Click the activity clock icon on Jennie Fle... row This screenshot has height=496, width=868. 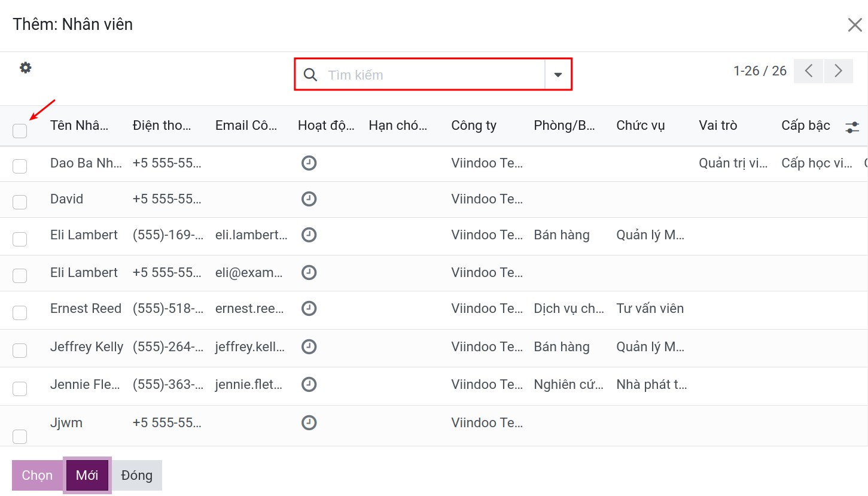(309, 384)
